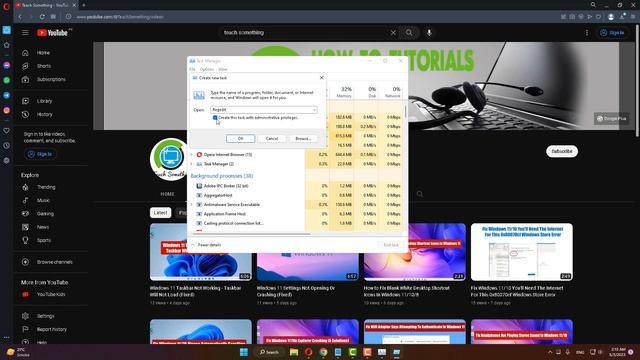
Task: Click Cancel in Create new task
Action: click(x=272, y=139)
